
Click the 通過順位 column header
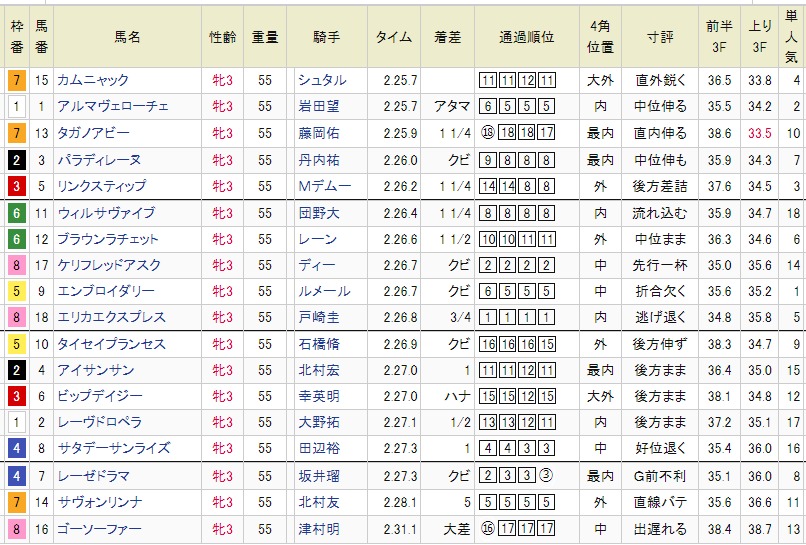(527, 37)
